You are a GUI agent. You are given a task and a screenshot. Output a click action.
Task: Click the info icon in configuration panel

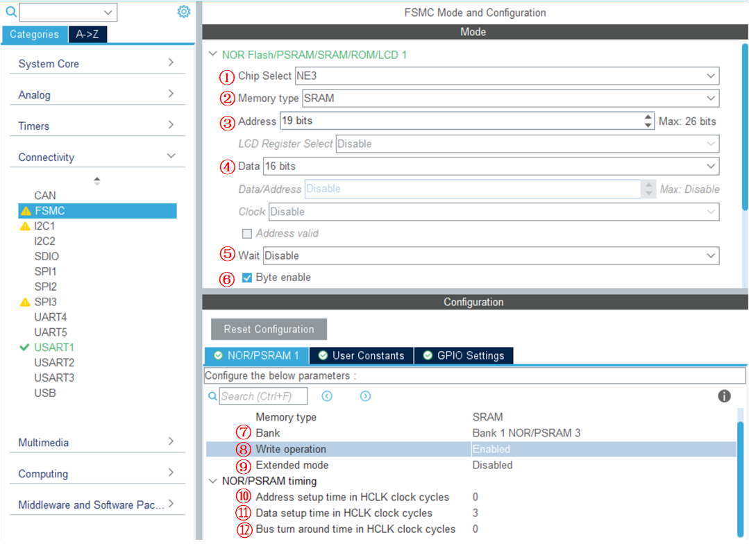click(x=724, y=396)
